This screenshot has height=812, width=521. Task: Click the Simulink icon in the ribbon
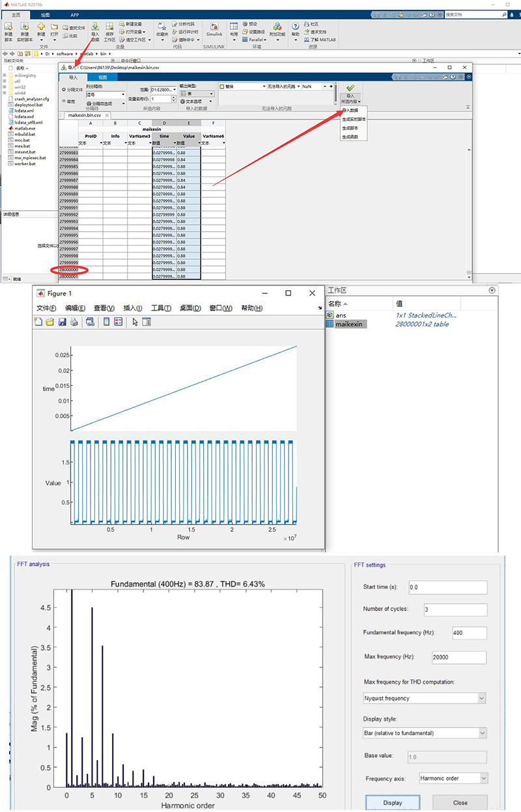point(214,29)
